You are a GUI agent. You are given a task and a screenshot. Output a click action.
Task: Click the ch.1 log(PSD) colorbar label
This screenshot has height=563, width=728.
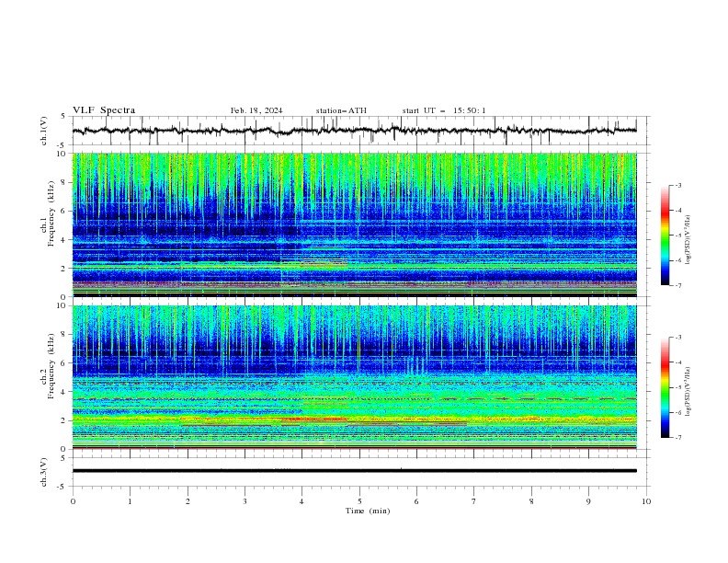click(688, 240)
